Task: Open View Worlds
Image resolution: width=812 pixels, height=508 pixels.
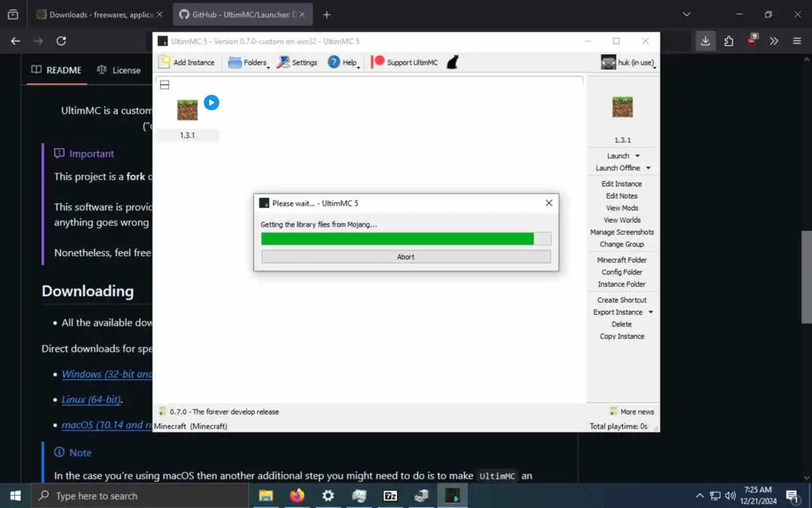Action: (x=622, y=220)
